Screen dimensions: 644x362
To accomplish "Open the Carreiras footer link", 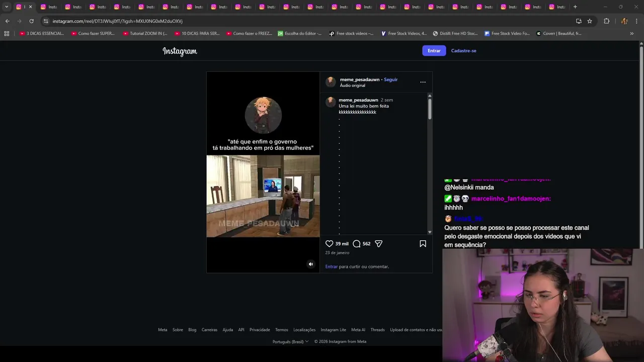I will (209, 330).
